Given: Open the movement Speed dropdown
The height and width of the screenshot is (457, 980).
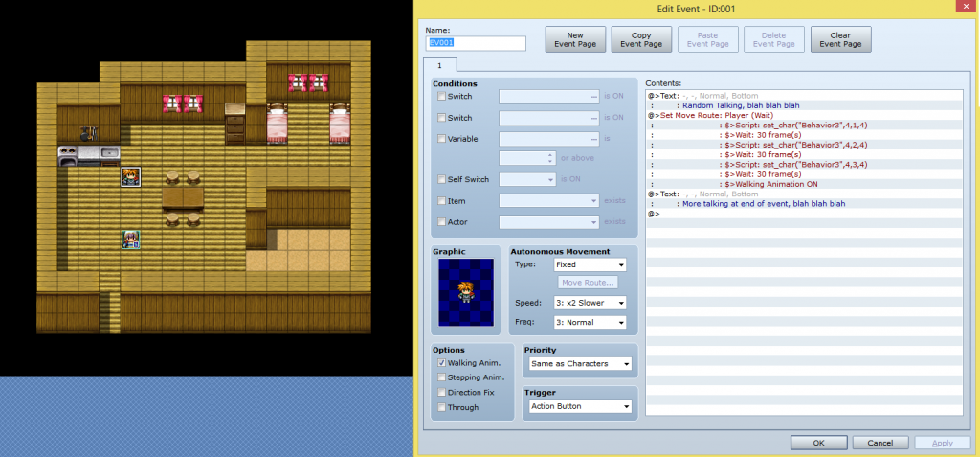Looking at the screenshot, I should pyautogui.click(x=589, y=303).
